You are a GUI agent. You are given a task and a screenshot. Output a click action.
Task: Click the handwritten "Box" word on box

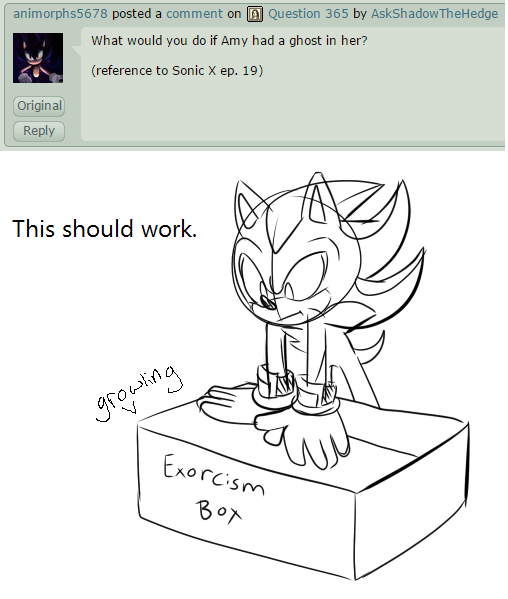(219, 512)
